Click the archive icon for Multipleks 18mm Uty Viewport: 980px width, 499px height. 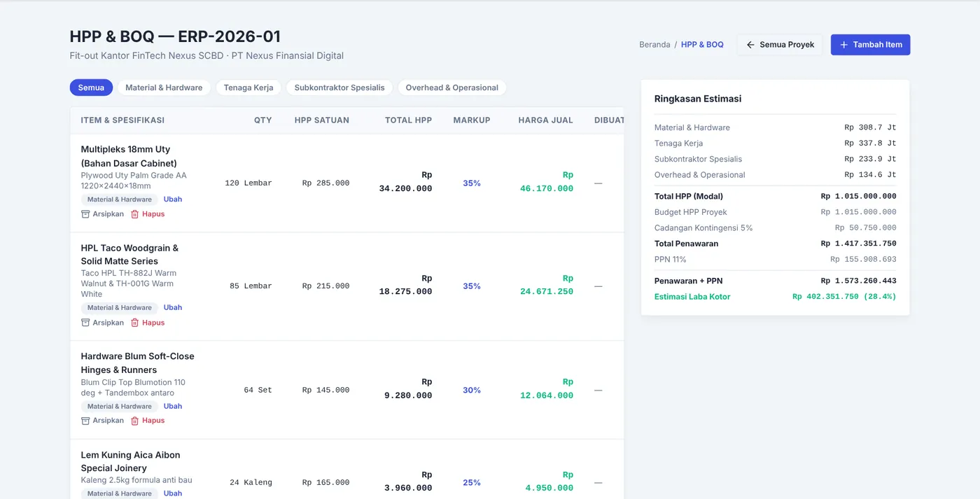click(85, 214)
